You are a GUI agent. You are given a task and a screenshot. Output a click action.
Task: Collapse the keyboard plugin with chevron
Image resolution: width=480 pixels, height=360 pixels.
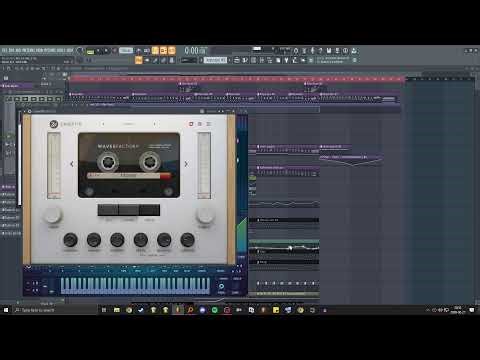click(28, 267)
